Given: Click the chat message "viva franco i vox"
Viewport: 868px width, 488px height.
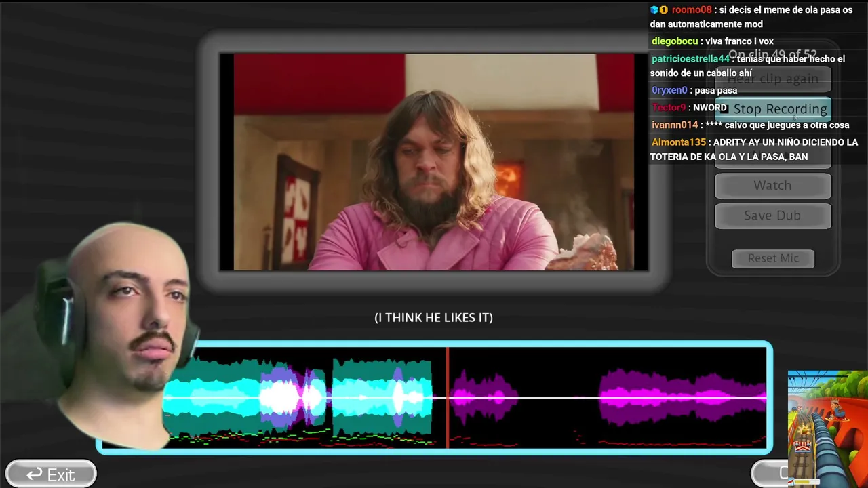Looking at the screenshot, I should [739, 41].
